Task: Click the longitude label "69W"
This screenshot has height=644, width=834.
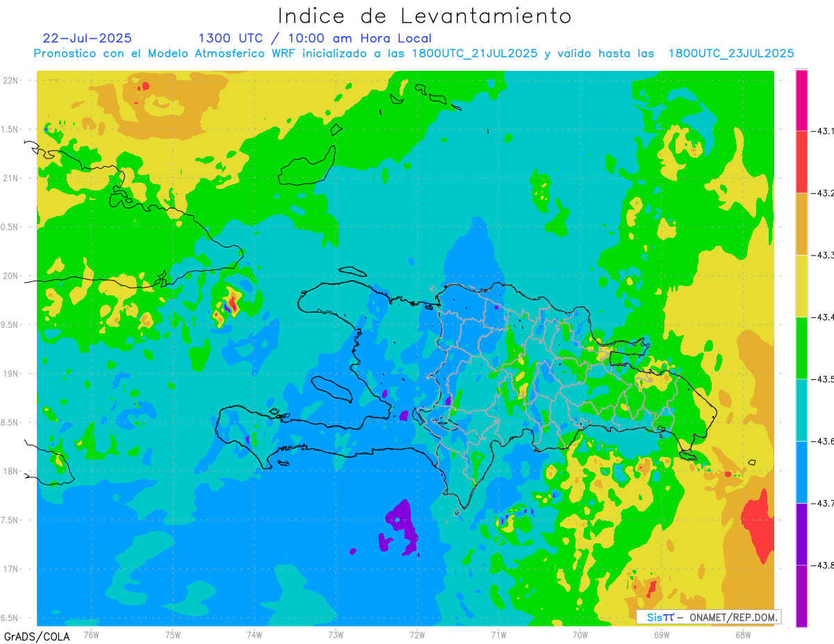Action: point(662,634)
